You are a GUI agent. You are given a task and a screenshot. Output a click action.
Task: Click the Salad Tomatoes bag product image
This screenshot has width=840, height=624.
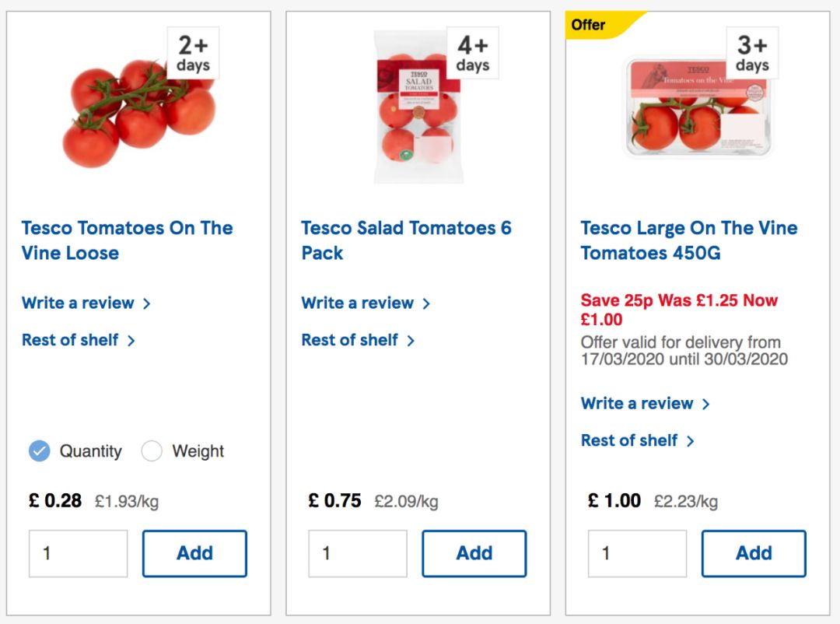point(417,107)
